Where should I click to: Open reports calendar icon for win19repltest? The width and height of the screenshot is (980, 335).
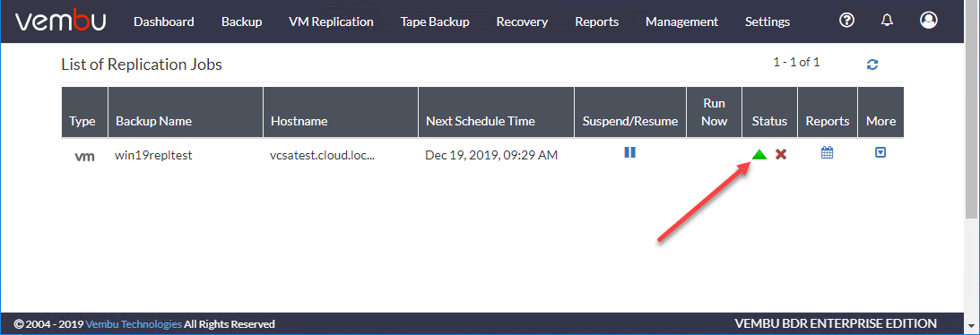[x=828, y=152]
